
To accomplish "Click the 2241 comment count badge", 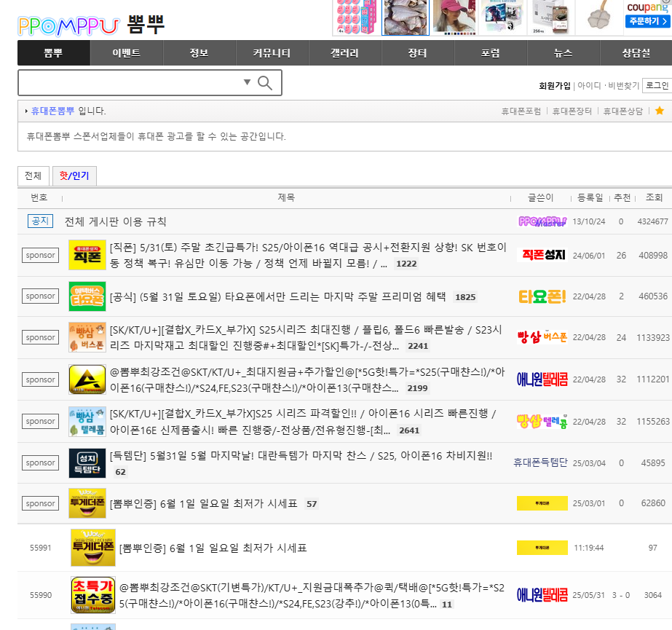I will (418, 346).
